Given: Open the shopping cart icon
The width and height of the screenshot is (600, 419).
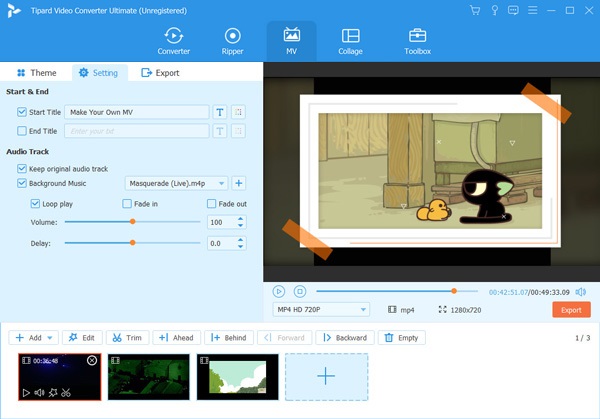Looking at the screenshot, I should click(475, 10).
